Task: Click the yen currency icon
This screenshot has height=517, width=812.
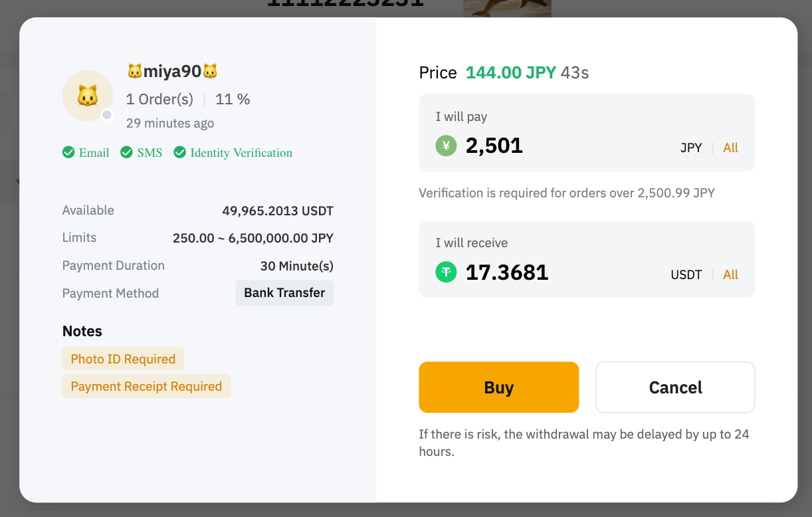Action: click(446, 146)
